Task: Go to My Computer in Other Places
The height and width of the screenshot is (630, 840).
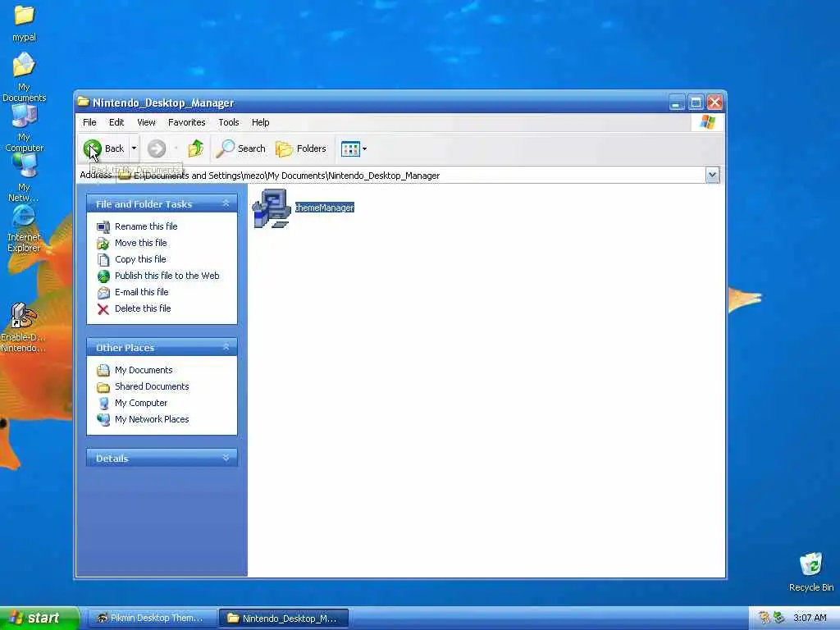Action: 141,403
